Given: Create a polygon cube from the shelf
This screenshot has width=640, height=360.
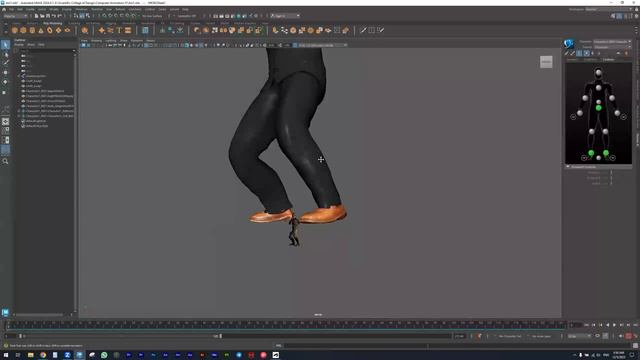Looking at the screenshot, I should (x=23, y=30).
